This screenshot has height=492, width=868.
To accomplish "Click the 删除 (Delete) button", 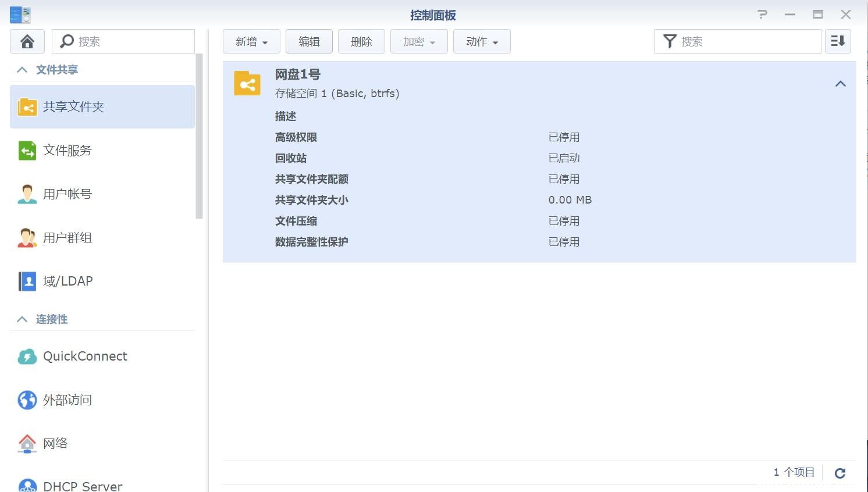I will [361, 41].
